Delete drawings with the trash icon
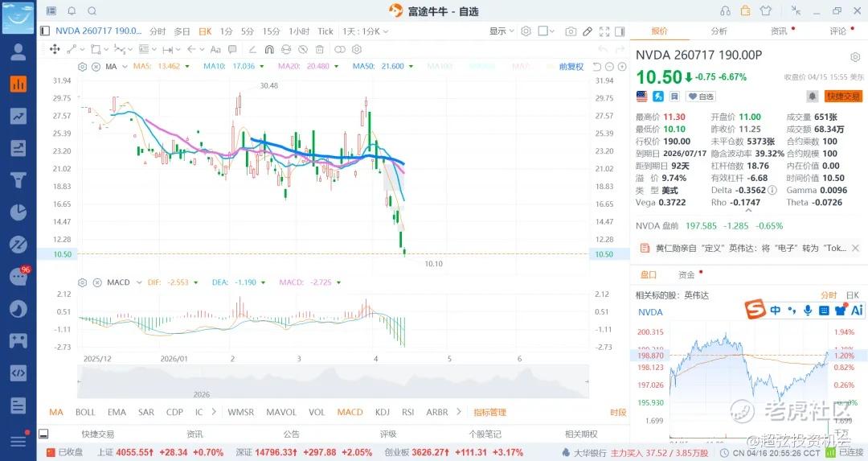Screen dimensions: 868x461 (x=320, y=49)
